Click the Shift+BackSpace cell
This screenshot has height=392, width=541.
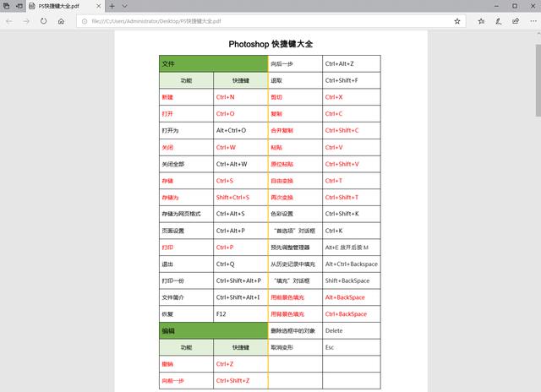[352, 280]
